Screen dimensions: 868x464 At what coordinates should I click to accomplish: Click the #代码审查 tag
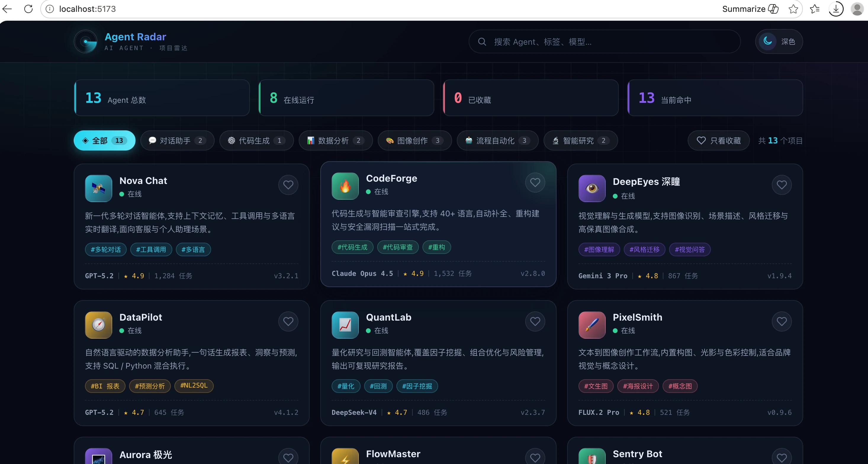(398, 247)
